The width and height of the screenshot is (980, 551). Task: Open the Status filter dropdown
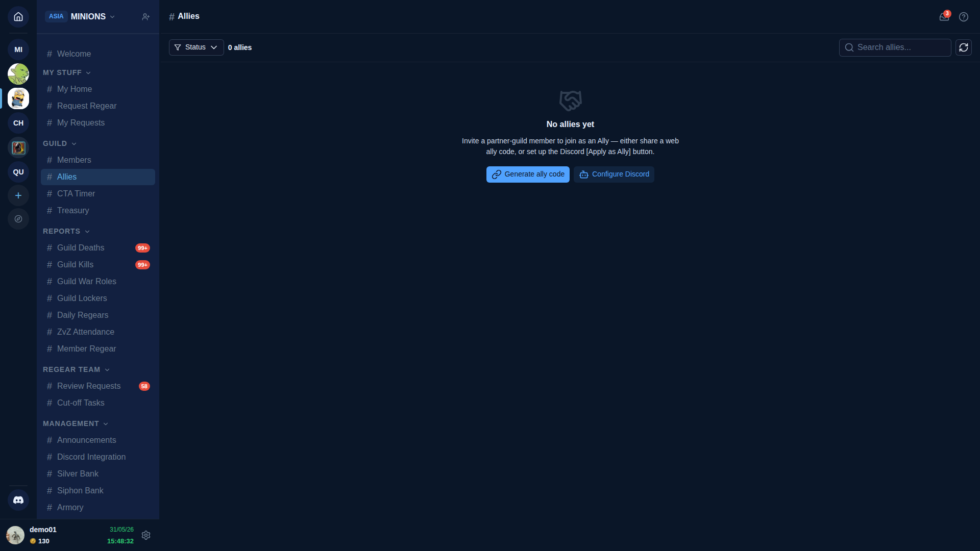196,47
